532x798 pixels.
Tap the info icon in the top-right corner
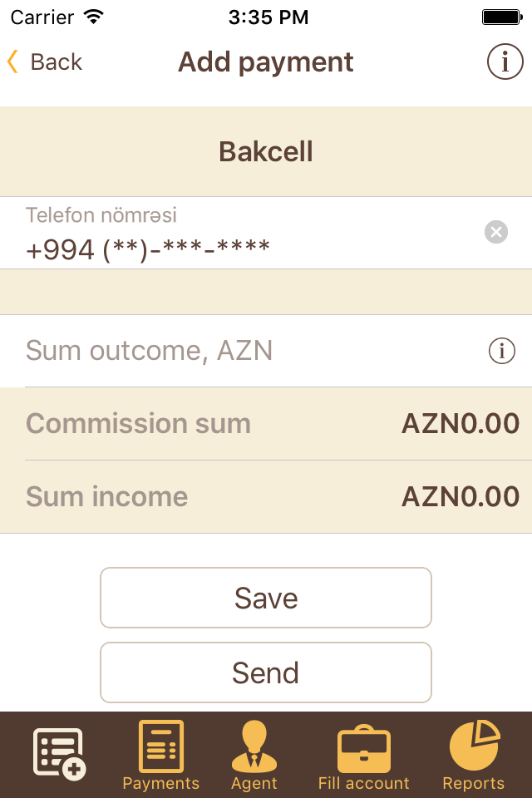[505, 62]
